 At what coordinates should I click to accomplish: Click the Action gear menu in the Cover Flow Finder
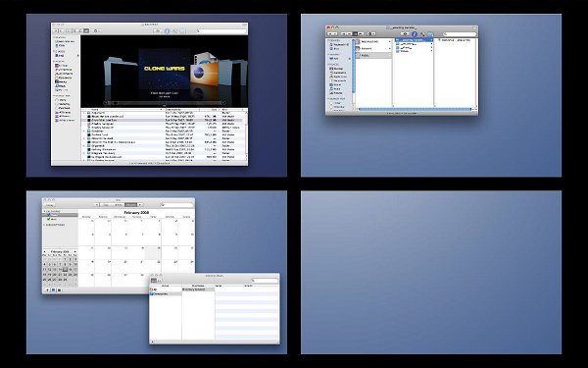96,30
